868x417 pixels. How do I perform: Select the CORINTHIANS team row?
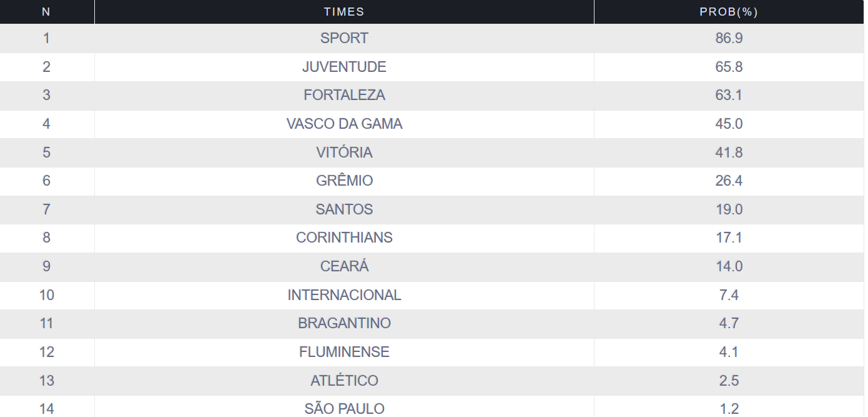432,238
